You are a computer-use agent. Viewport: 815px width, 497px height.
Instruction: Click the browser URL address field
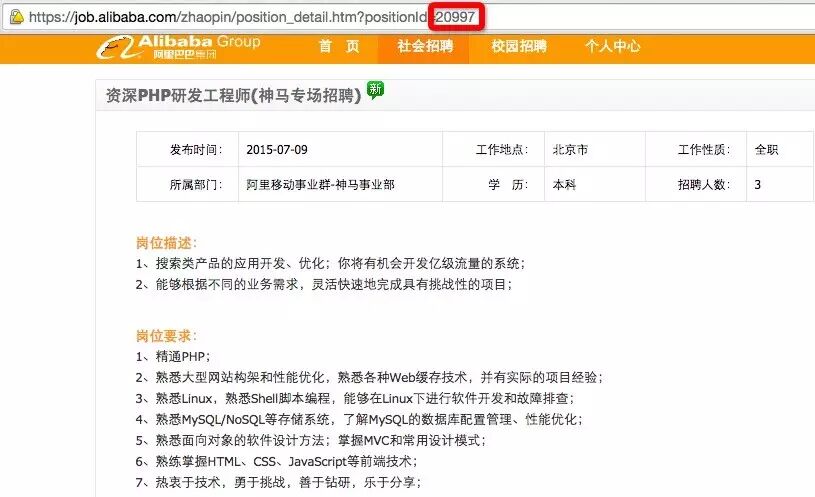(x=408, y=17)
